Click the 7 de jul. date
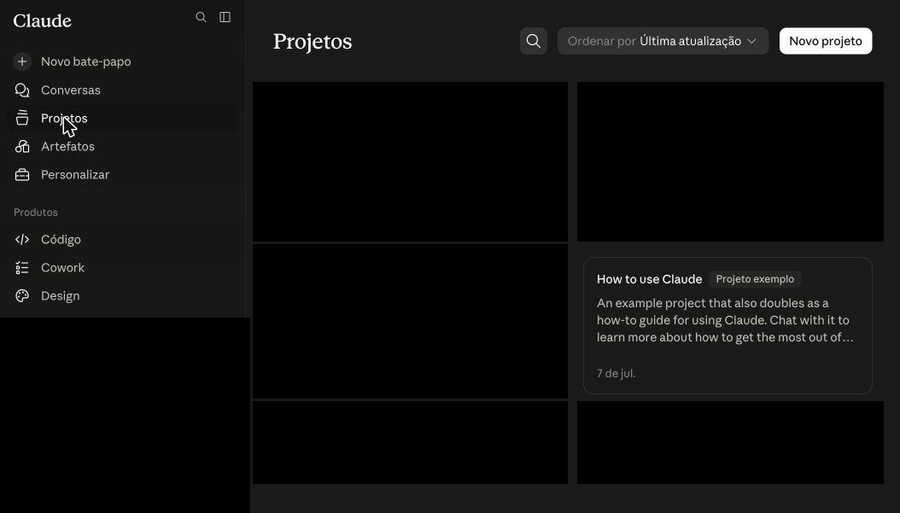900x513 pixels. click(616, 373)
